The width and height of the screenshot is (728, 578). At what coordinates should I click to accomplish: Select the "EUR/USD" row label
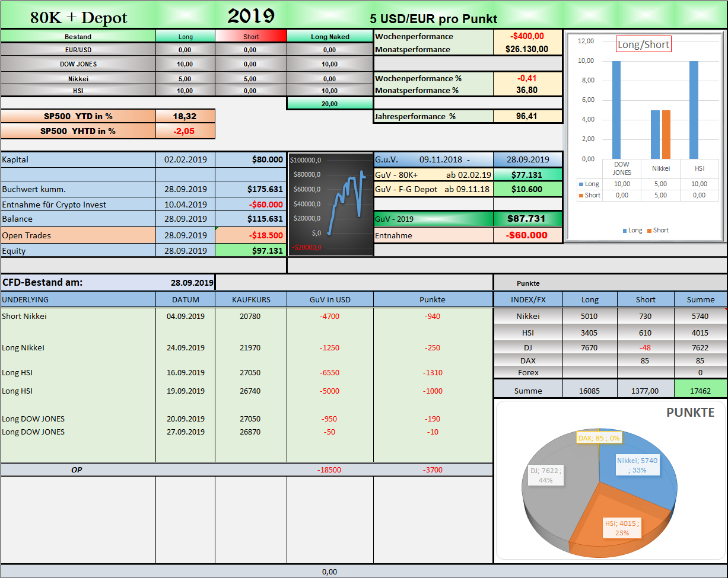click(x=78, y=50)
